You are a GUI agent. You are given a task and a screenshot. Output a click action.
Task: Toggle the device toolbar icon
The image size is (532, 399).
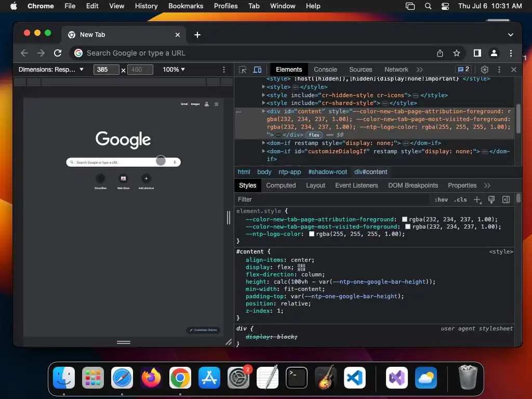click(x=258, y=70)
